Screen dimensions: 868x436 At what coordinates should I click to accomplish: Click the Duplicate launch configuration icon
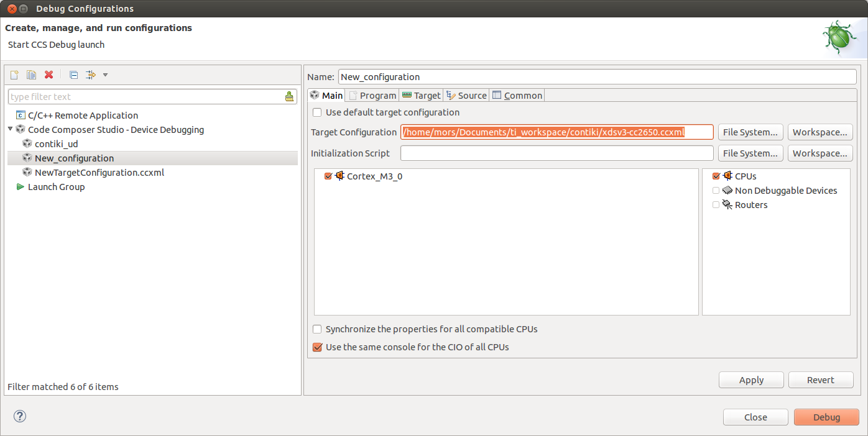(31, 75)
